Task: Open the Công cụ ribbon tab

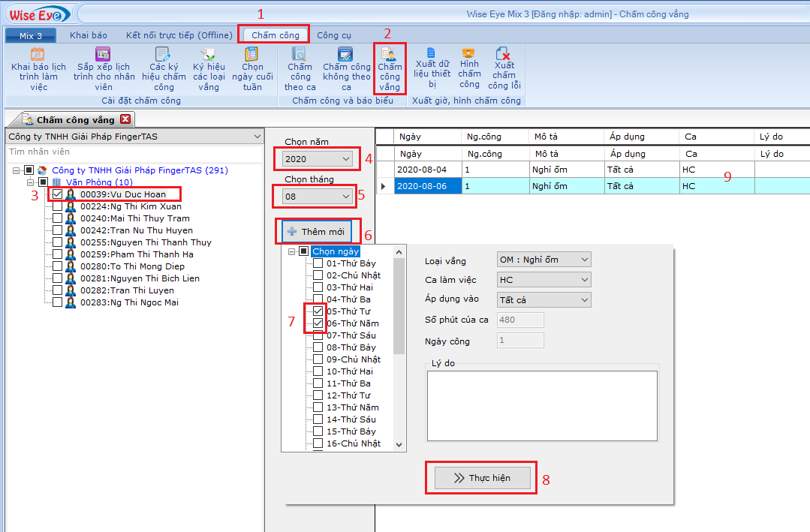Action: pyautogui.click(x=333, y=35)
